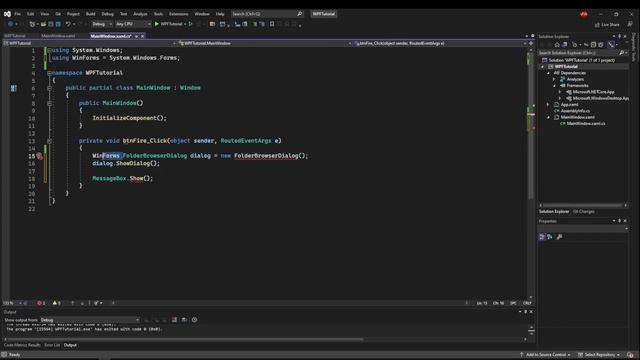Viewport: 640px width, 360px height.
Task: Open the btnFire_Click member navigation dropdown
Action: (440, 43)
